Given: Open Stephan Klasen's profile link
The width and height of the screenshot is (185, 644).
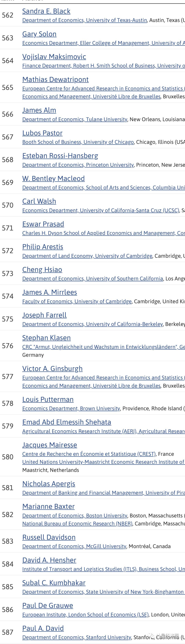Looking at the screenshot, I should point(46,338).
